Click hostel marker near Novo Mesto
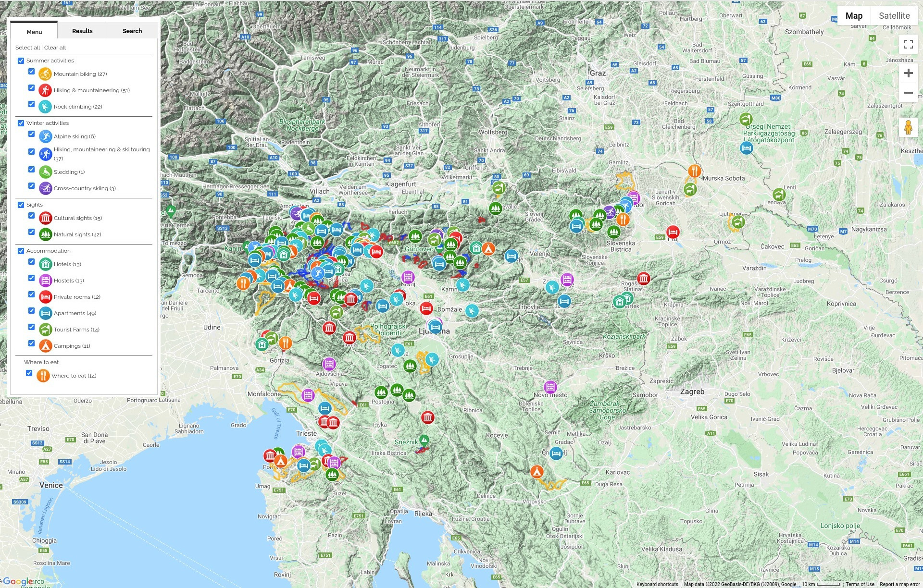The image size is (923, 588). pos(550,387)
